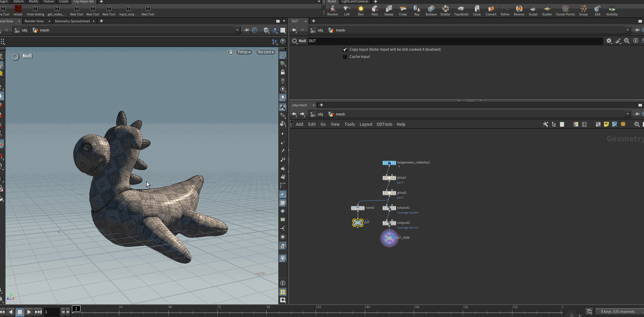
Task: Toggle the viewport camera lock padlock
Action: (x=230, y=52)
